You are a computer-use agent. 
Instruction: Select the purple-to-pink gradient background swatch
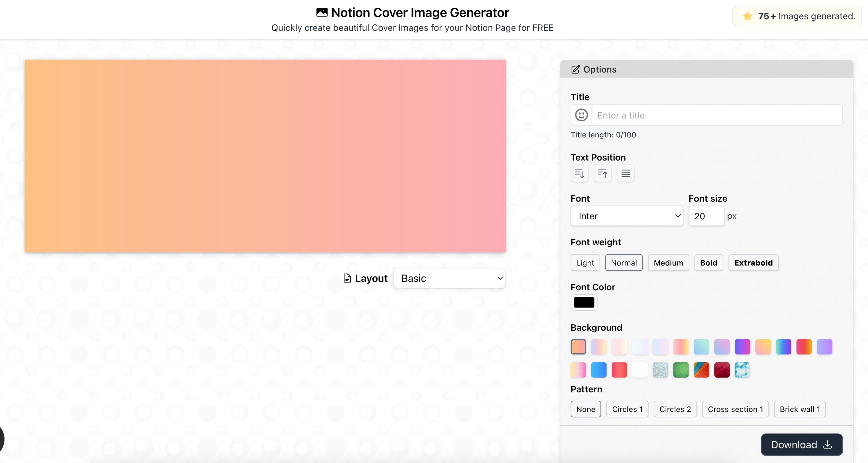click(742, 347)
